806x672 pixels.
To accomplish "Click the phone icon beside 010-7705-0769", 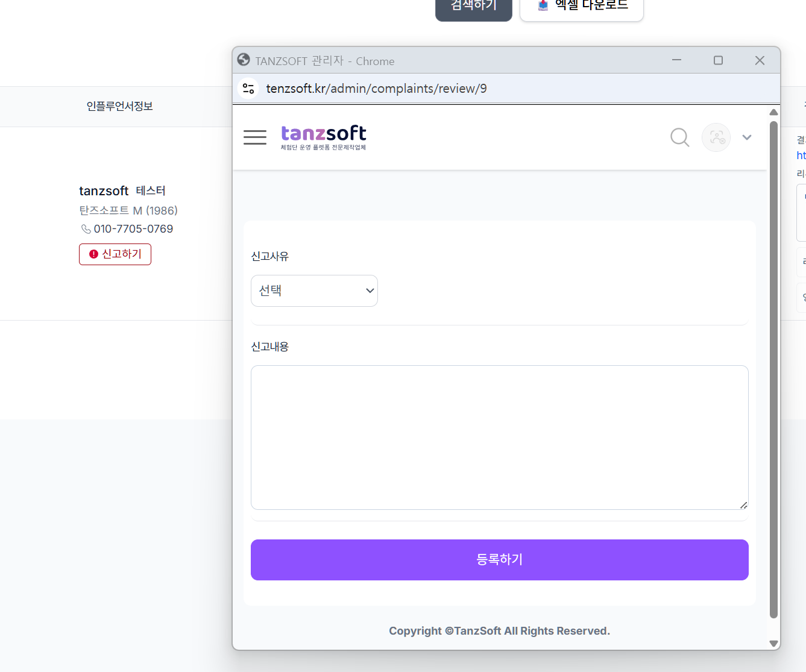I will coord(86,229).
